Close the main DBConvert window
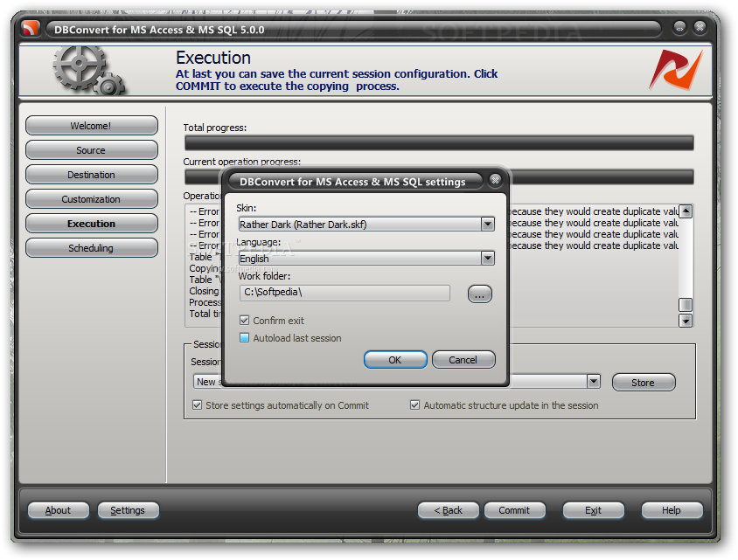The image size is (738, 560). pyautogui.click(x=700, y=27)
